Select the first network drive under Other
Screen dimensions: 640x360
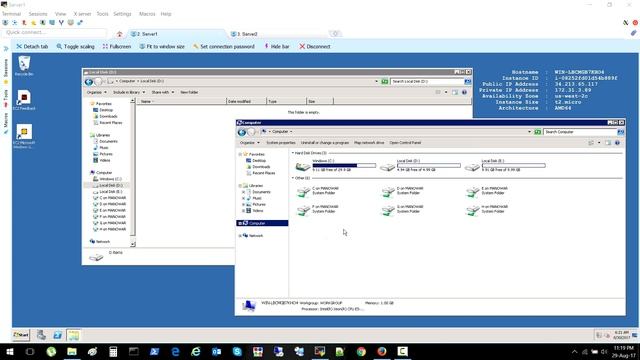coord(317,191)
